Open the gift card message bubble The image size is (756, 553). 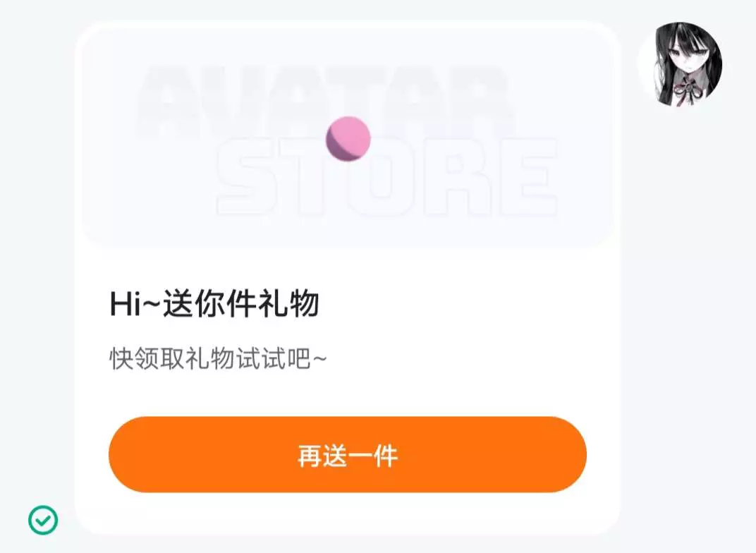pos(348,278)
